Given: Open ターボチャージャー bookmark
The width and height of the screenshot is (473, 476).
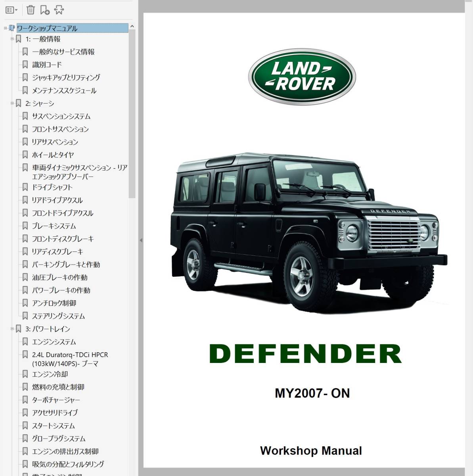Looking at the screenshot, I should 56,400.
